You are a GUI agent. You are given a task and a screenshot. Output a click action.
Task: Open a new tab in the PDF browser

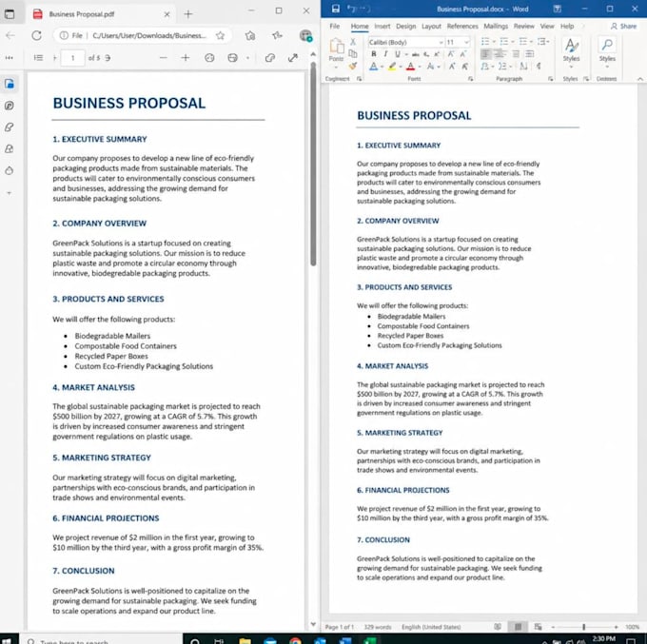(188, 14)
